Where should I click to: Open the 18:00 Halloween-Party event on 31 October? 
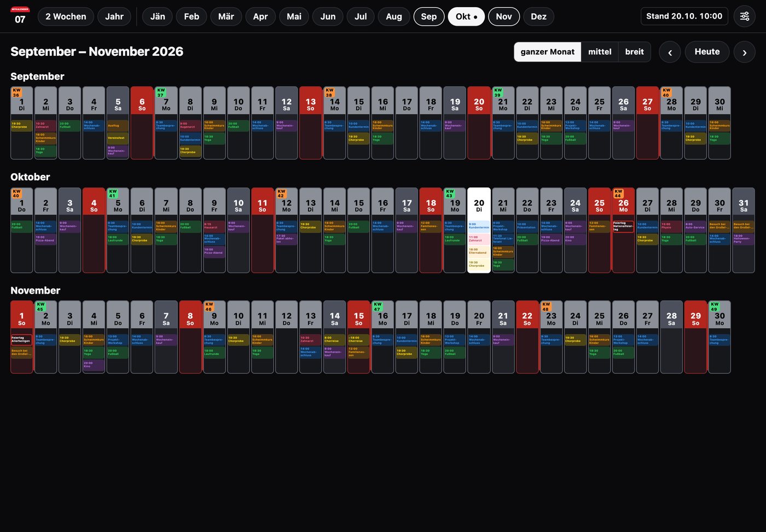744,239
